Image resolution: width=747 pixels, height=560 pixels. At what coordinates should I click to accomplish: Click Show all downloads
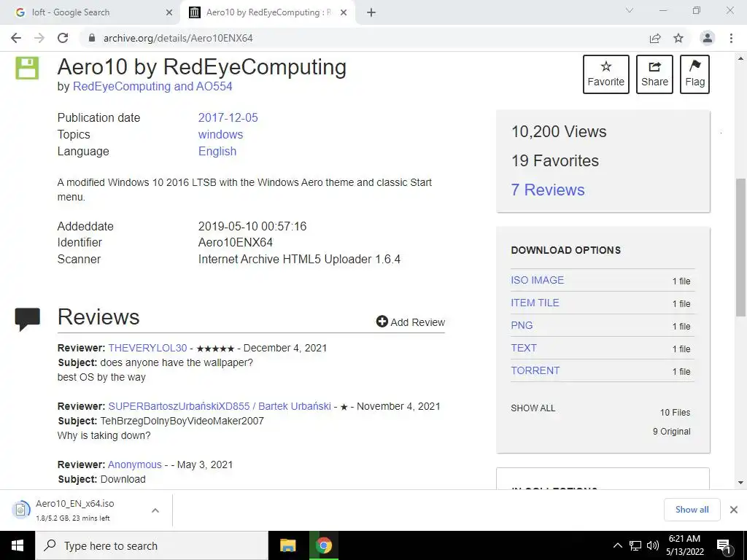[x=692, y=510]
